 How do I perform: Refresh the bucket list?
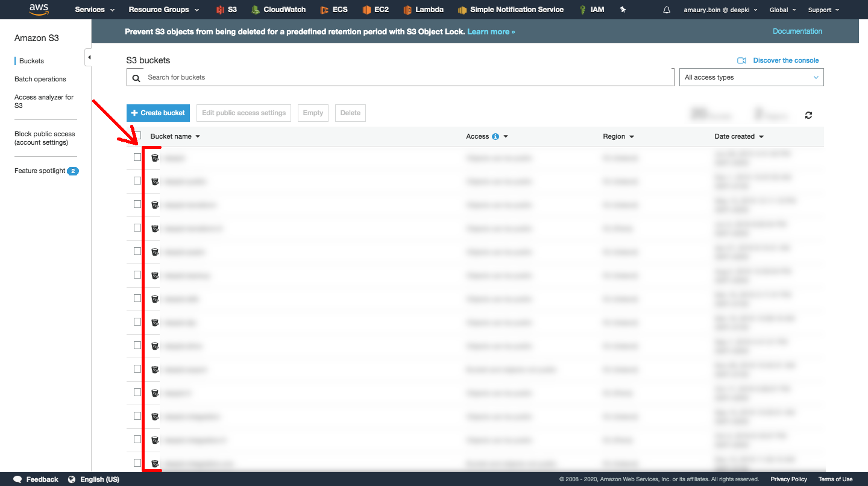tap(808, 115)
